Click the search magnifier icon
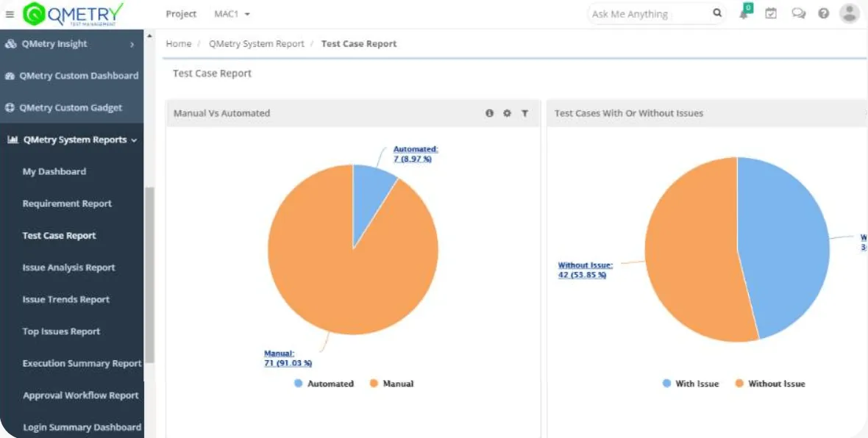 coord(717,13)
